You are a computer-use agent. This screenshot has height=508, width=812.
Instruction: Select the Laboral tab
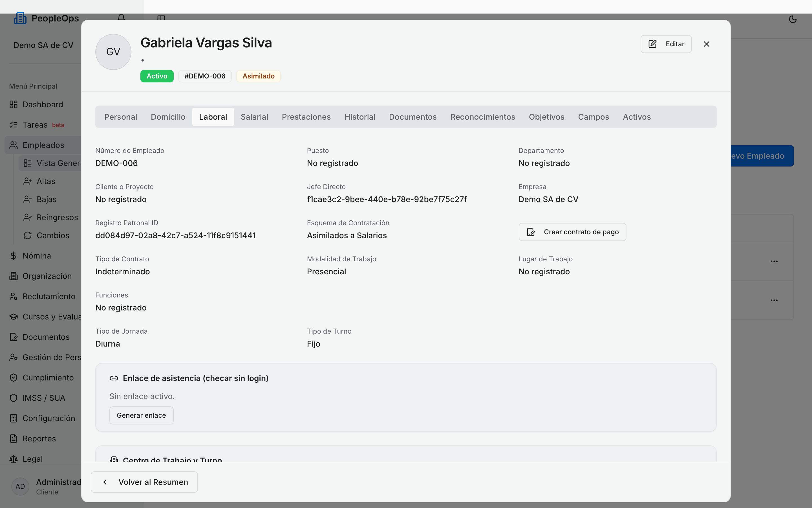click(213, 117)
